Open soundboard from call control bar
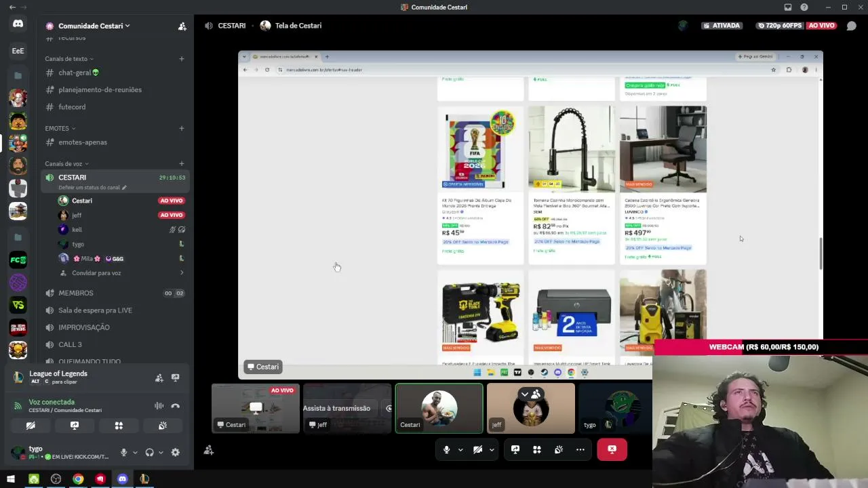Screen dimensions: 868x488 (x=559, y=449)
